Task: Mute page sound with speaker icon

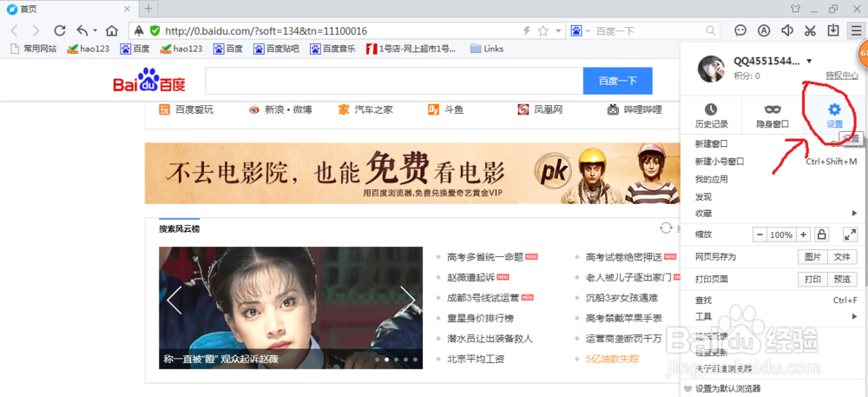Action: pos(787,30)
